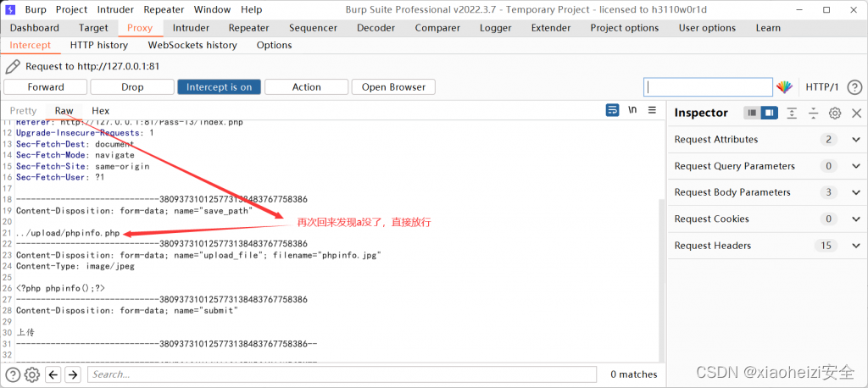Click the Forward button
868x388 pixels.
46,87
